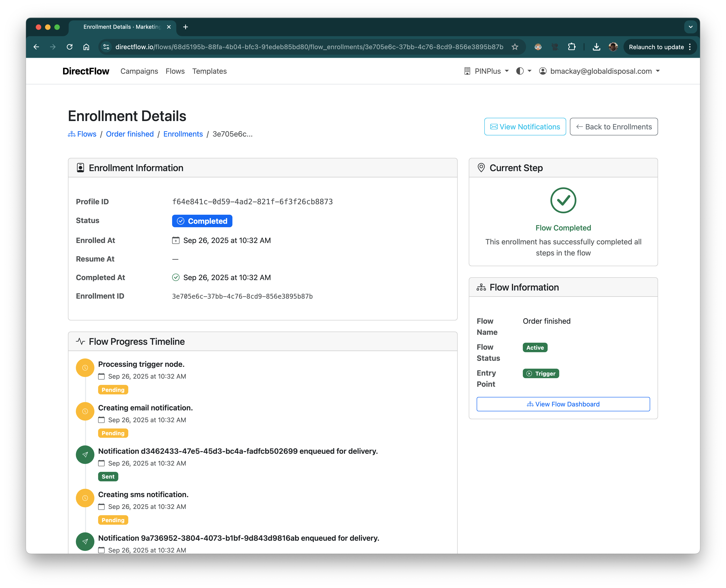Image resolution: width=726 pixels, height=588 pixels.
Task: Open the browser extensions puzzle icon
Action: (x=572, y=47)
